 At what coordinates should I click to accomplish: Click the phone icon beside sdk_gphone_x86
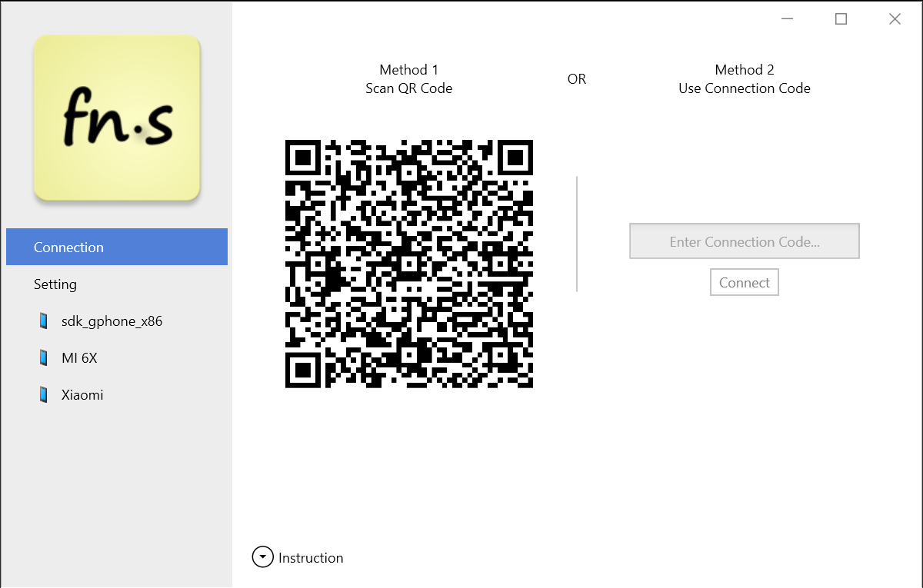[44, 321]
